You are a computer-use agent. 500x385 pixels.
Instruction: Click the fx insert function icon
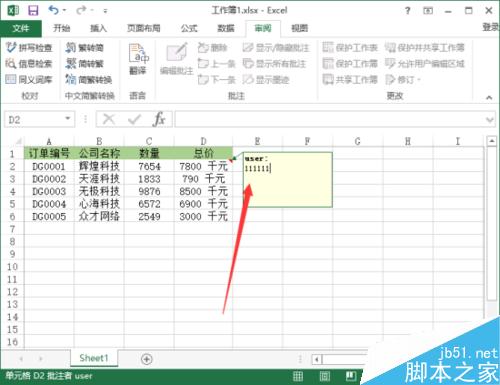(159, 119)
